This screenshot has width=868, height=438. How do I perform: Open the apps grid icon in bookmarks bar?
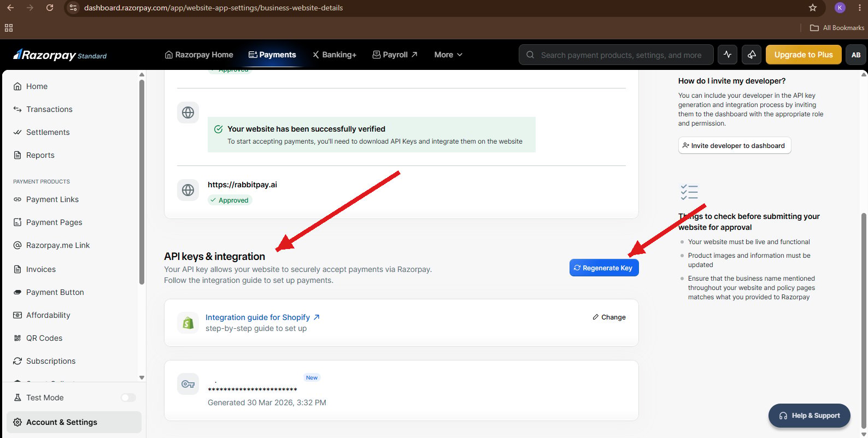[x=9, y=28]
